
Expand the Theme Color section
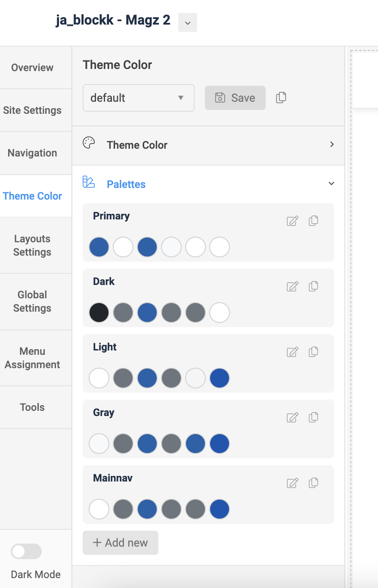tap(208, 145)
